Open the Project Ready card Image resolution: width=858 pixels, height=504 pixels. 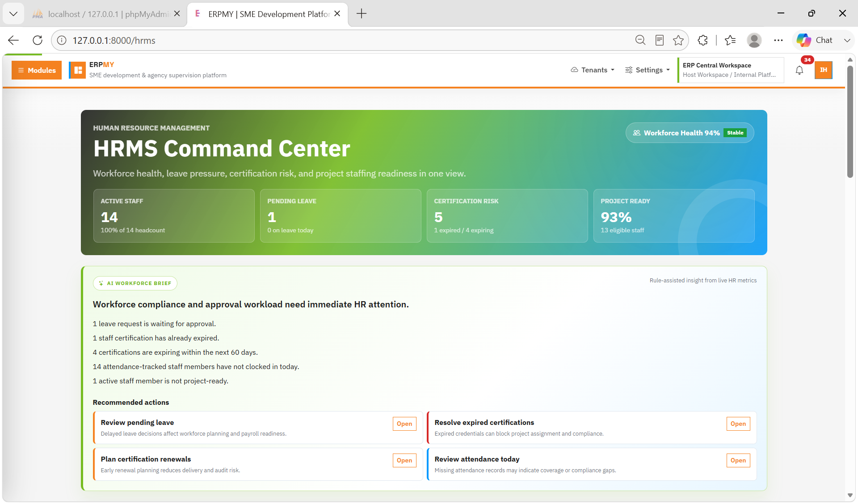point(674,216)
